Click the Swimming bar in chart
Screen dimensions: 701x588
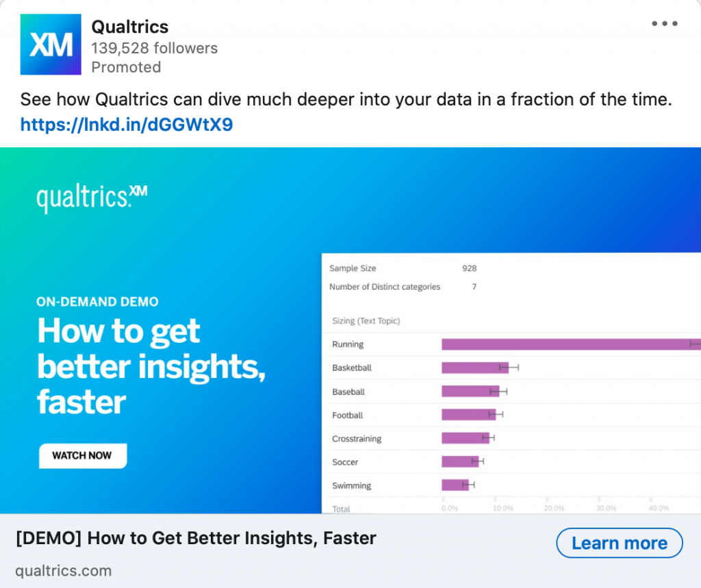pyautogui.click(x=455, y=485)
